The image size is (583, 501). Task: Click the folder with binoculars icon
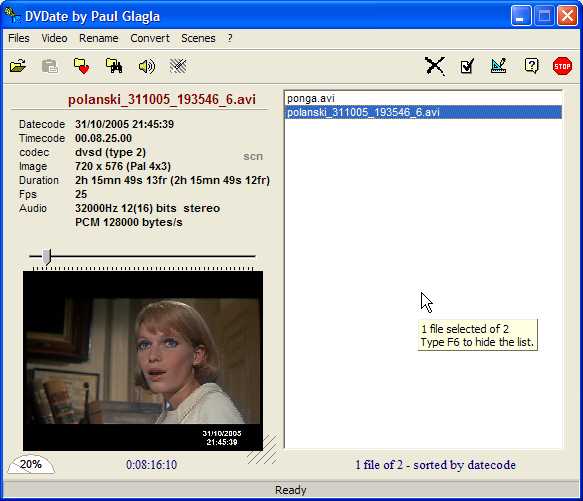click(x=114, y=66)
